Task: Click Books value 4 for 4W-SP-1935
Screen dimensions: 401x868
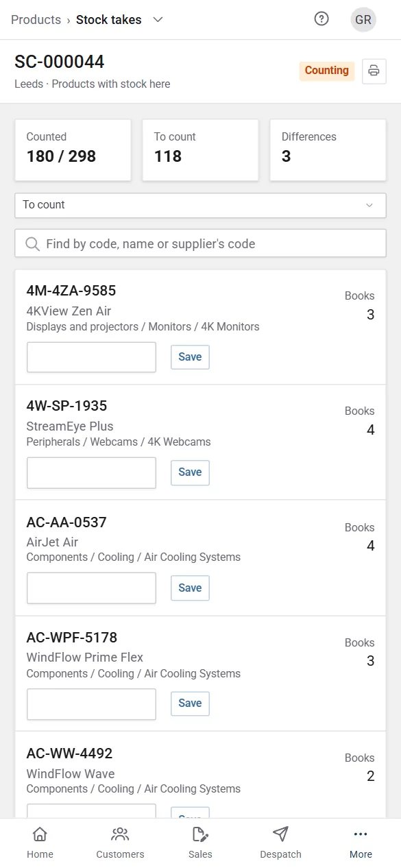Action: tap(371, 431)
